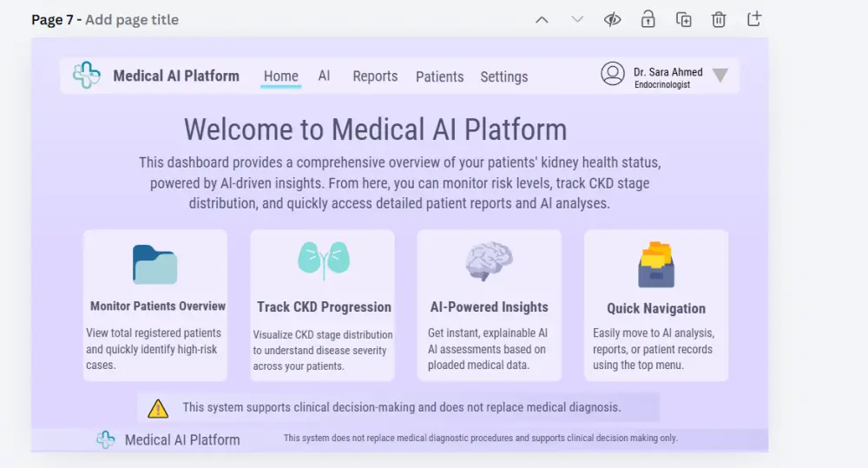868x468 pixels.
Task: Delete page using the trash icon
Action: point(719,20)
